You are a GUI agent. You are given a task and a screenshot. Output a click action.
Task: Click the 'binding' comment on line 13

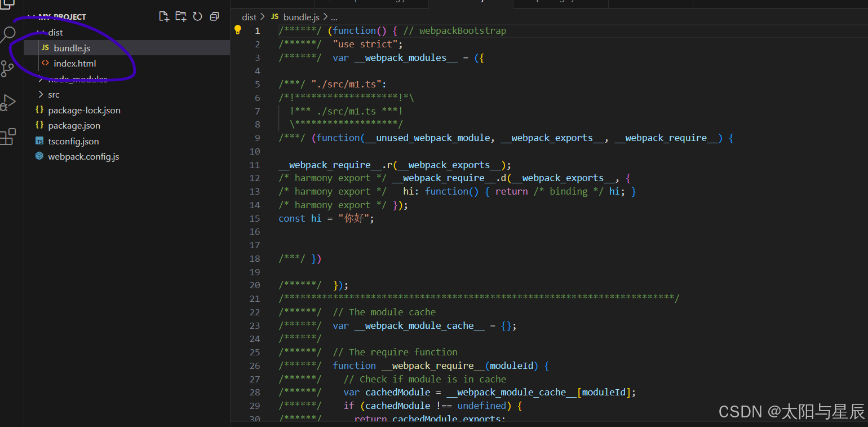(x=569, y=192)
